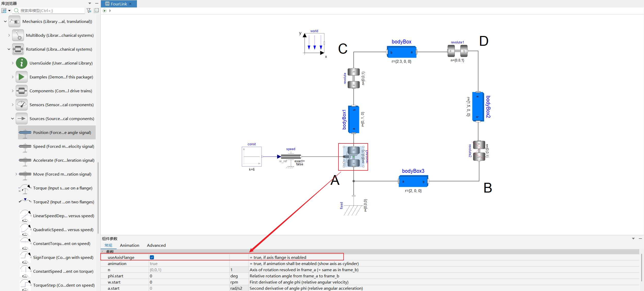
Task: Switch to the FourLink model tab
Action: 119,4
